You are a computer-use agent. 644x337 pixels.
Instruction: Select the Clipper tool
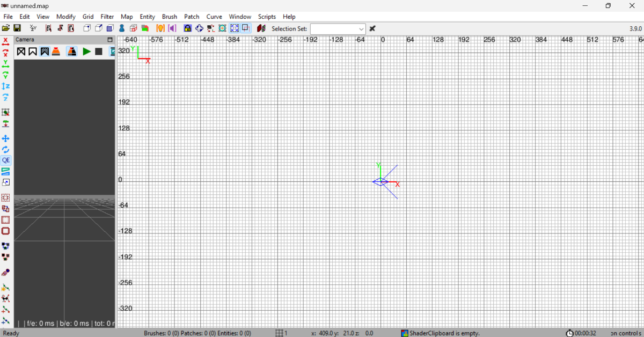[x=5, y=171]
